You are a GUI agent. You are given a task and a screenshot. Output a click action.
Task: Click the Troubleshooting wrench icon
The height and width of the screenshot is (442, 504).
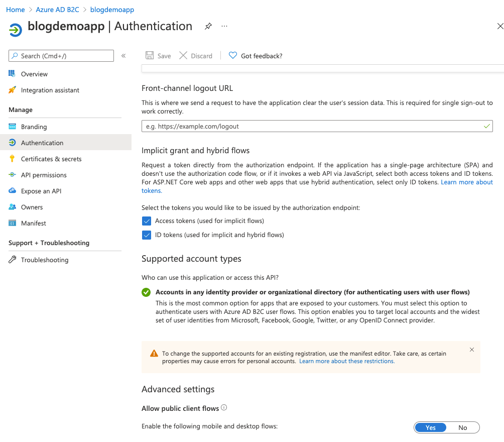[12, 259]
